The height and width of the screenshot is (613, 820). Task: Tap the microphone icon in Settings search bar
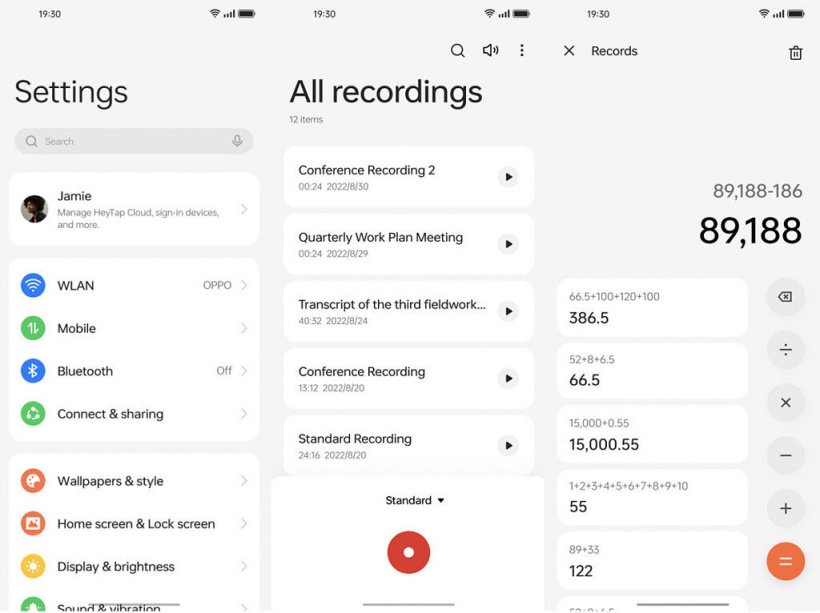(x=237, y=141)
